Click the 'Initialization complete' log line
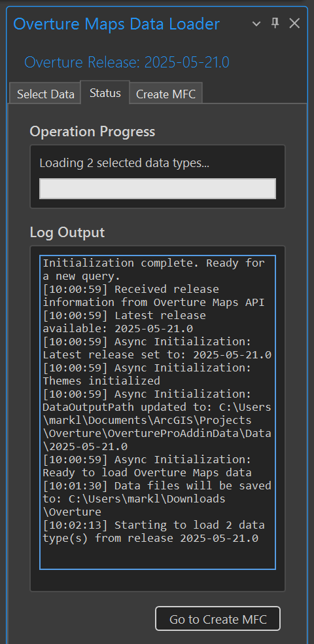Screen dimensions: 314x644 (x=154, y=269)
